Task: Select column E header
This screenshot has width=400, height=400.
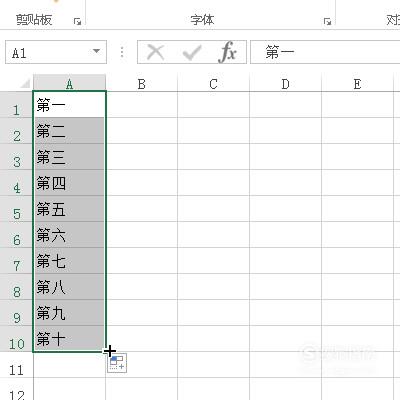Action: tap(357, 83)
